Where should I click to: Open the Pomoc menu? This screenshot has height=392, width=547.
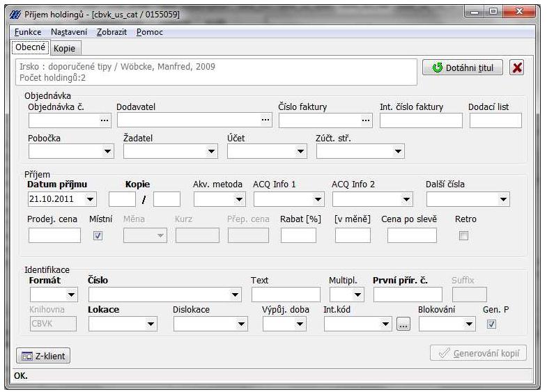click(x=150, y=32)
